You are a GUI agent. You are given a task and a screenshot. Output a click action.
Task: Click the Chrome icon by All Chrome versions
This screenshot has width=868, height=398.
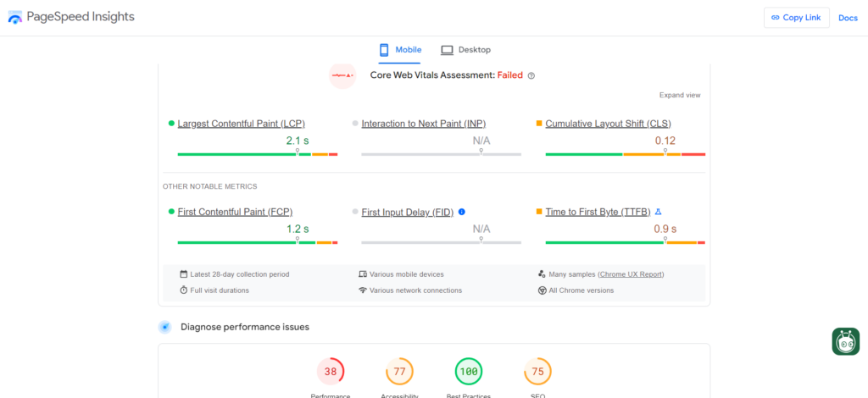click(x=542, y=290)
